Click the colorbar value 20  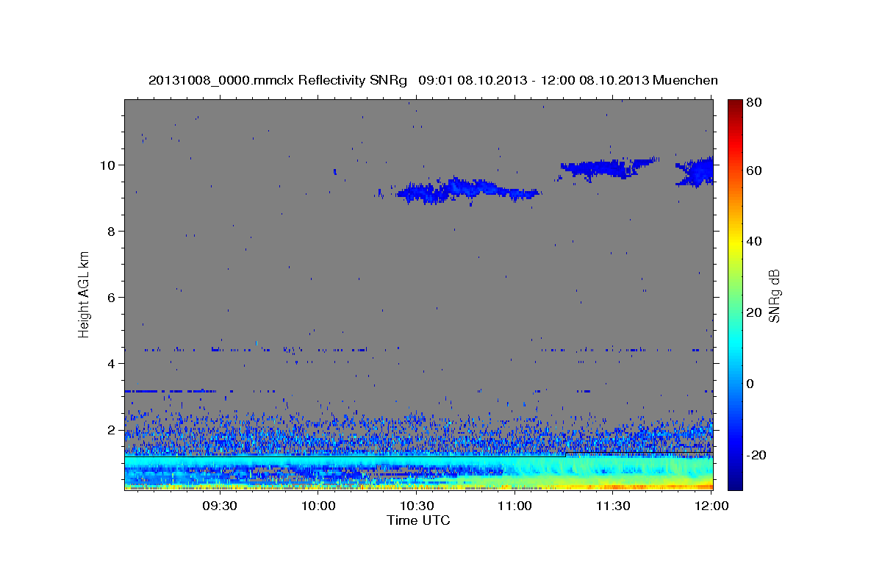tap(754, 312)
